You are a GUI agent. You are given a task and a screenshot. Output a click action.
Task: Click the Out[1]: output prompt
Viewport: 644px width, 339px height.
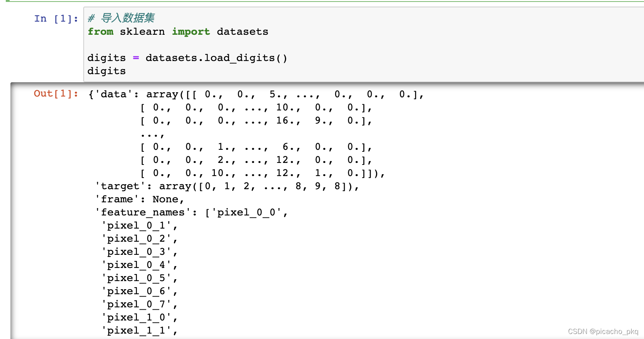(x=56, y=93)
